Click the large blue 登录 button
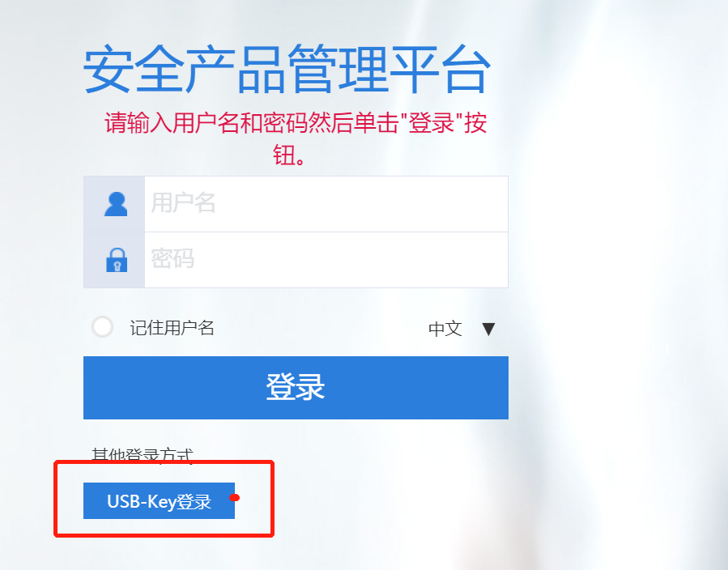Viewport: 728px width, 570px height. tap(296, 388)
